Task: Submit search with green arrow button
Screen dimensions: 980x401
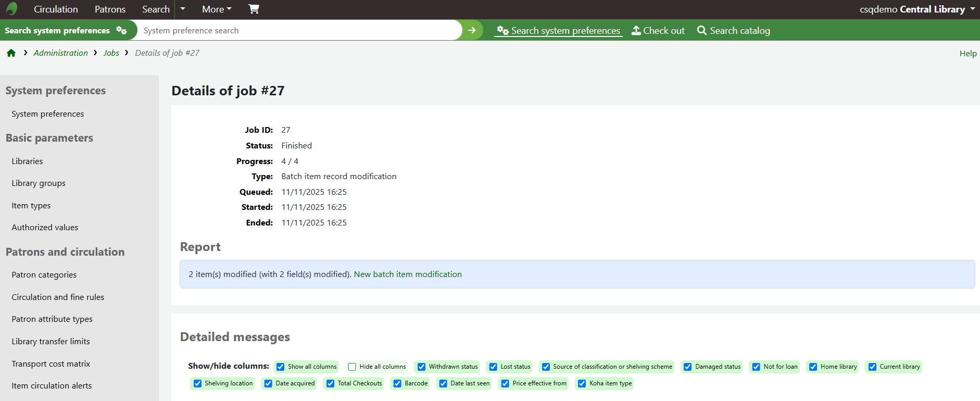Action: (x=472, y=30)
